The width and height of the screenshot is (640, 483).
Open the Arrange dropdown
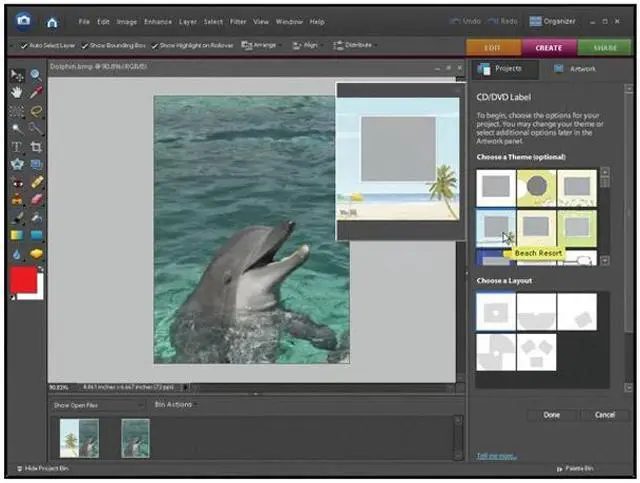coord(260,45)
